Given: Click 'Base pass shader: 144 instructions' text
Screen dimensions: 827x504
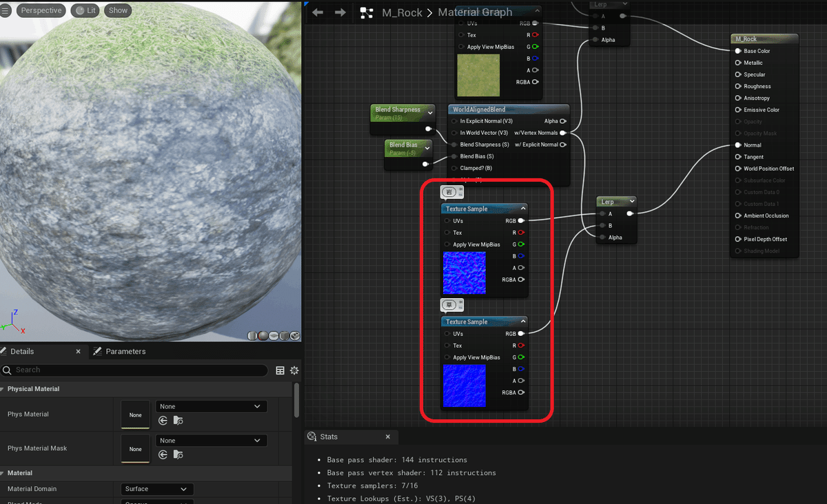Looking at the screenshot, I should 397,460.
